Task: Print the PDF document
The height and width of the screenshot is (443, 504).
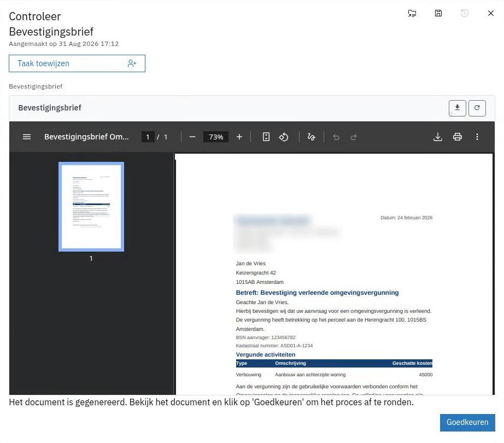Action: click(x=458, y=137)
